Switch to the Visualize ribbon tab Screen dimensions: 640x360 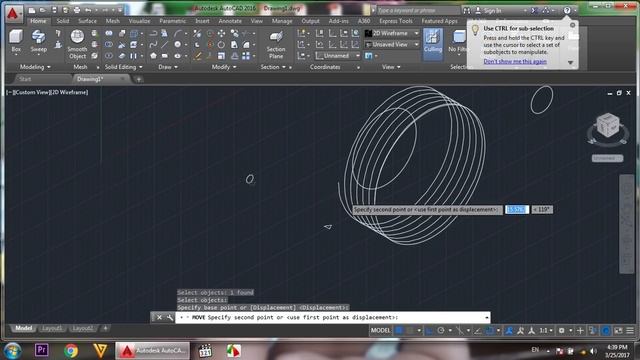[139, 21]
